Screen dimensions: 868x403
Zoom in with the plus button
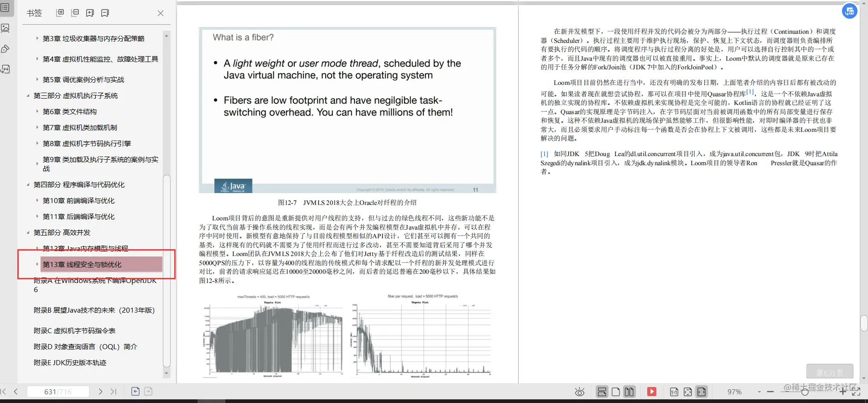click(843, 392)
